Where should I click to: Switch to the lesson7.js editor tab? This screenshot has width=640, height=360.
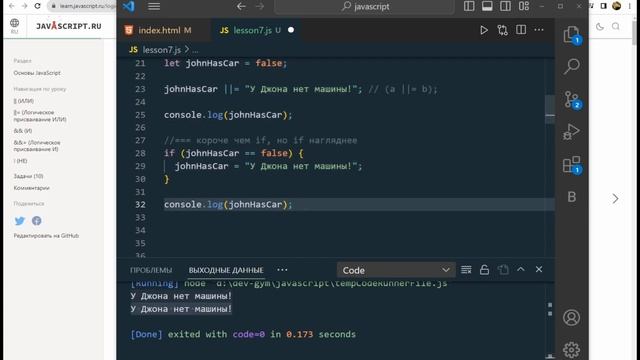(x=256, y=30)
